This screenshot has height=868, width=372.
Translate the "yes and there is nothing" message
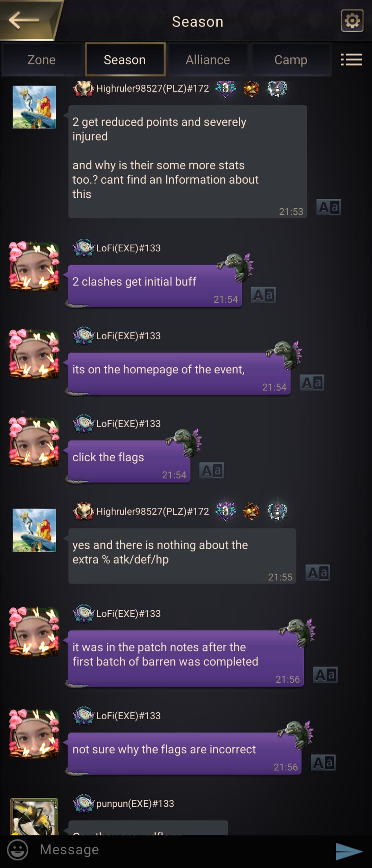(x=318, y=572)
